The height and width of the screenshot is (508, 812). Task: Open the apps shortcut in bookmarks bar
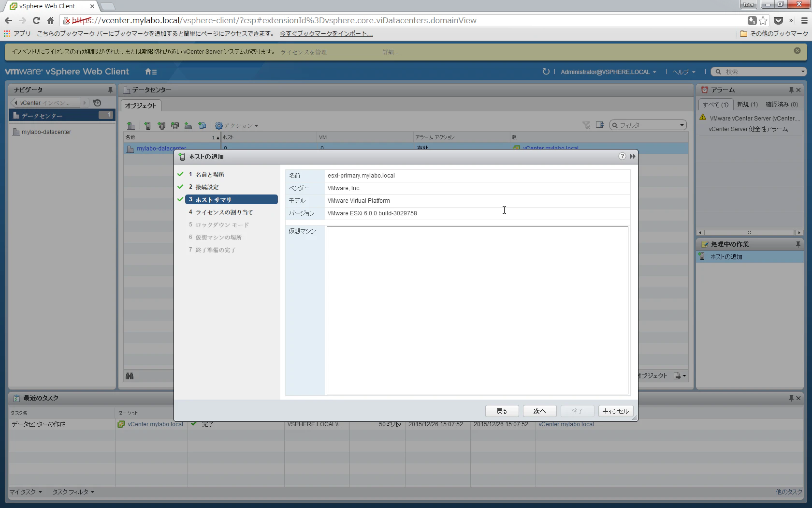17,34
